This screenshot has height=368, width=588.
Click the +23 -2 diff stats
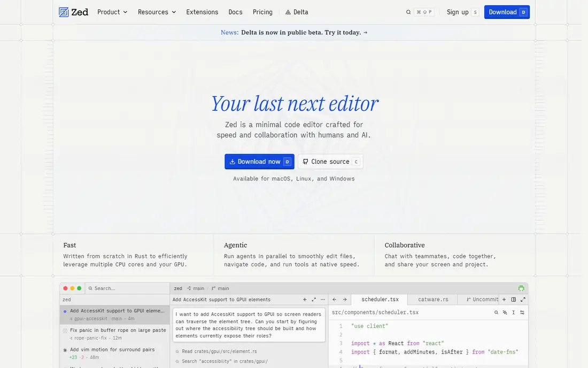pyautogui.click(x=76, y=357)
